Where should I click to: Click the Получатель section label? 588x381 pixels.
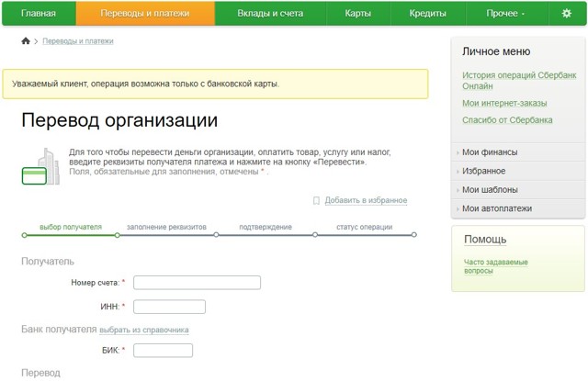click(x=48, y=262)
